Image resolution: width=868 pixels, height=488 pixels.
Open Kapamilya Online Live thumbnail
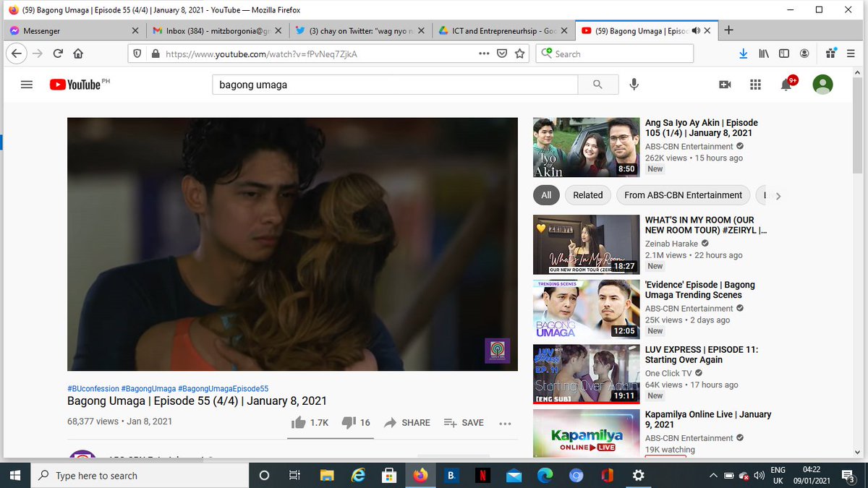pyautogui.click(x=586, y=433)
